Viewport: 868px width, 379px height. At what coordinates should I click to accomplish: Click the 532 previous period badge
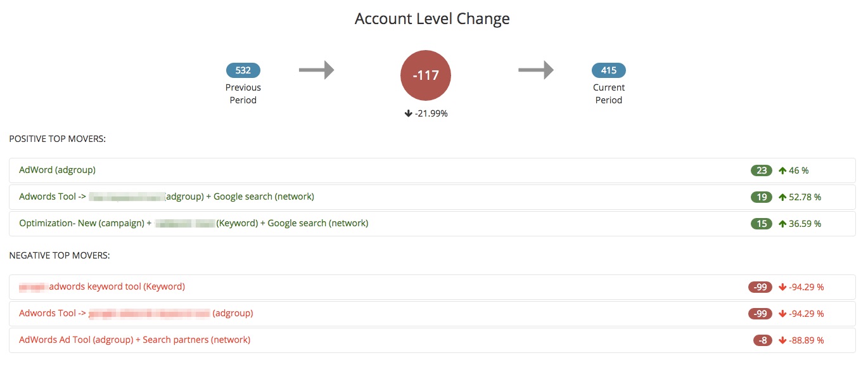pyautogui.click(x=243, y=70)
